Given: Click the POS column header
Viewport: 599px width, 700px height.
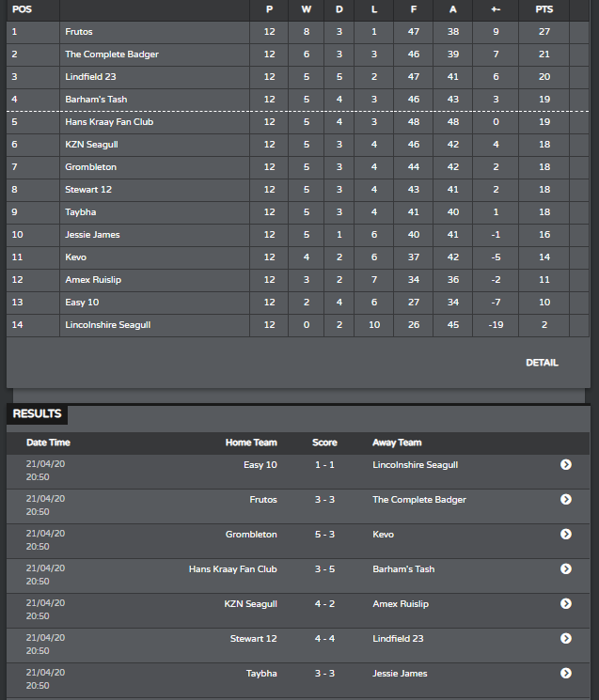Looking at the screenshot, I should pos(22,9).
